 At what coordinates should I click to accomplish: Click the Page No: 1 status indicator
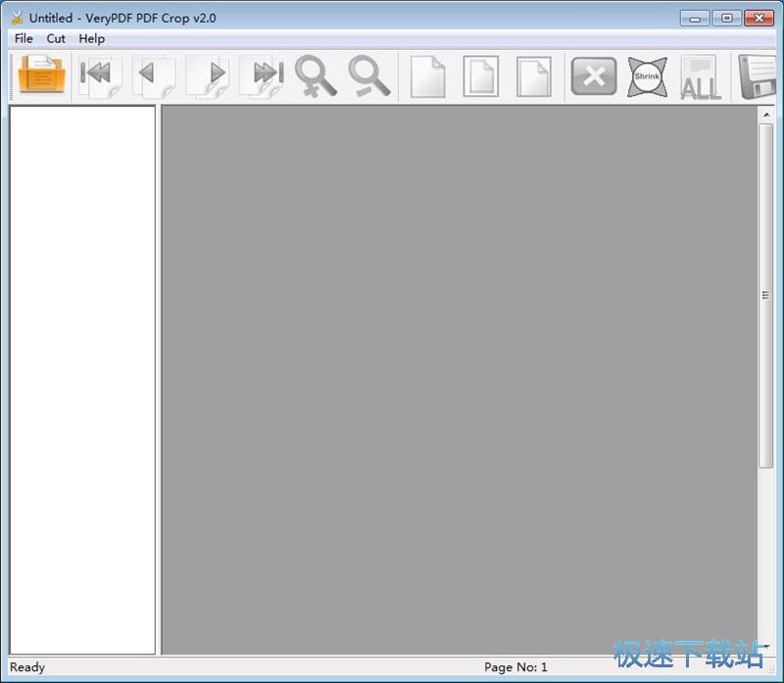516,667
